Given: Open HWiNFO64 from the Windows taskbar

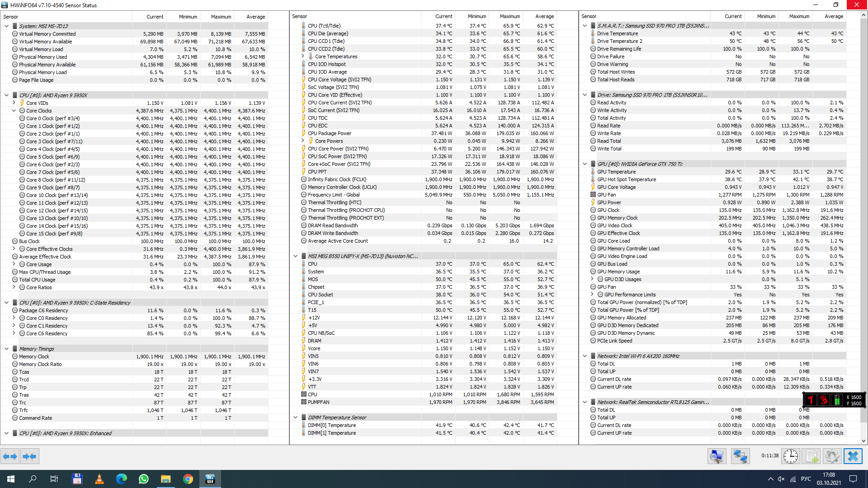Looking at the screenshot, I should click(210, 479).
